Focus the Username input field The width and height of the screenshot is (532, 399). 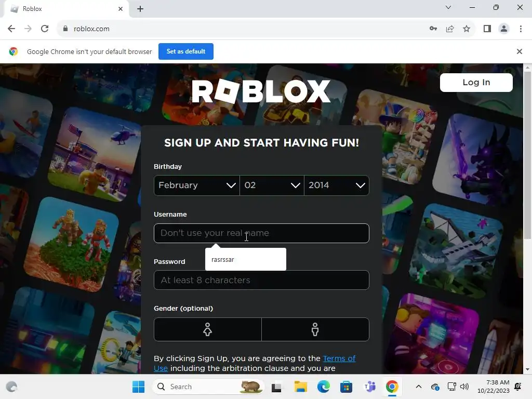(x=261, y=233)
